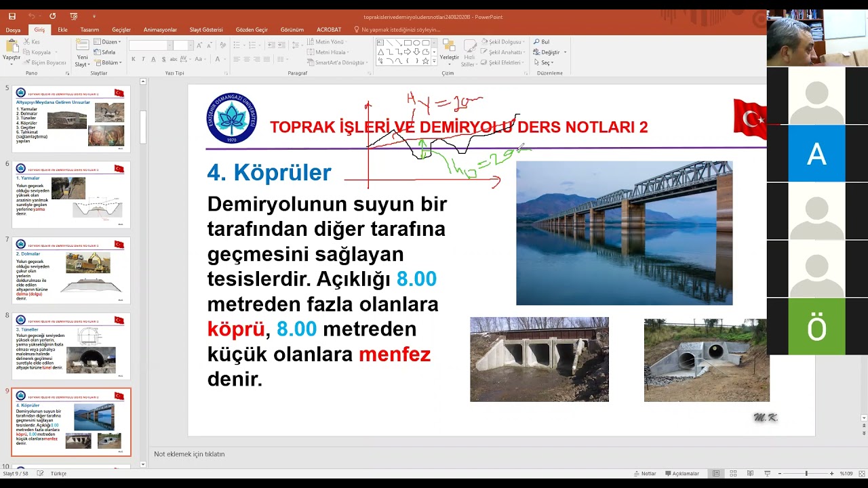This screenshot has width=868, height=488.
Task: Click the increase indent icon
Action: tap(281, 45)
